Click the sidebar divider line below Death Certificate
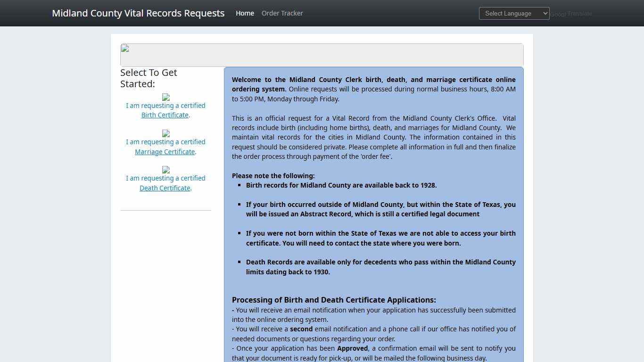This screenshot has width=644, height=362. tap(165, 210)
